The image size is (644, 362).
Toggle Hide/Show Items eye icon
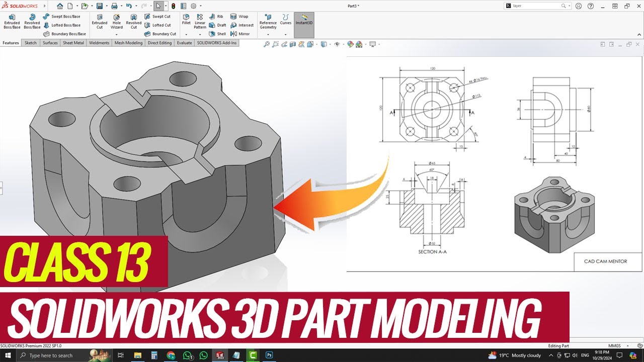point(338,44)
